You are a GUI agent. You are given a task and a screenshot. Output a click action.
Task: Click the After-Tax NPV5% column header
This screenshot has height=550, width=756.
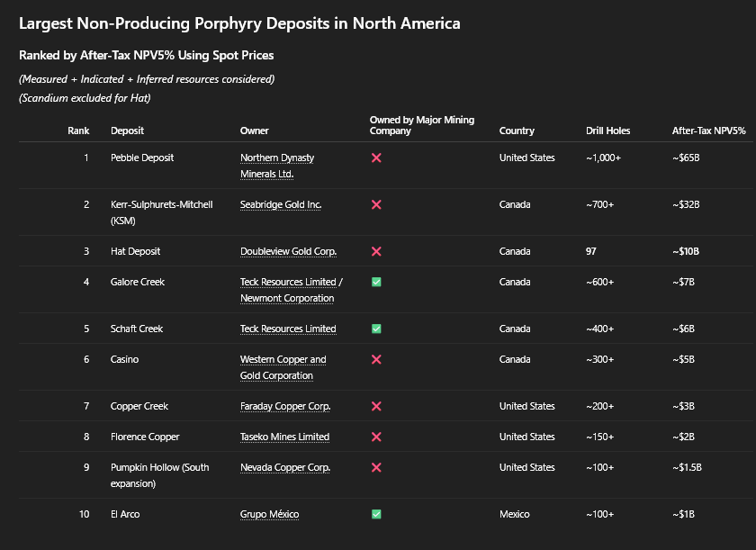tap(708, 131)
